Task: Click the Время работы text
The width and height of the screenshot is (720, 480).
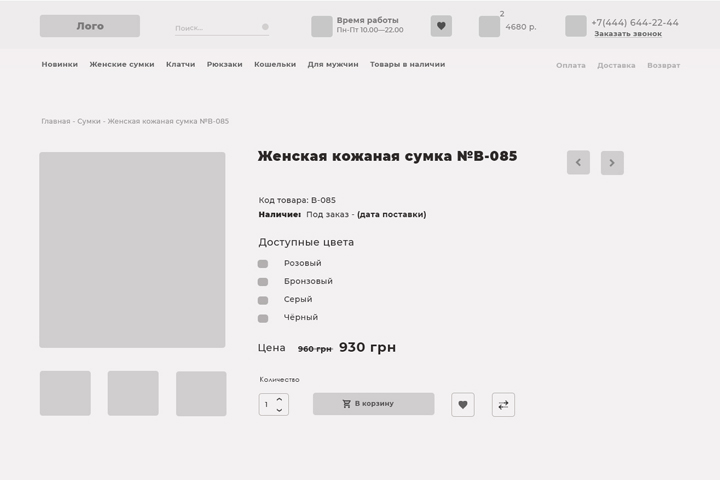Action: point(367,20)
